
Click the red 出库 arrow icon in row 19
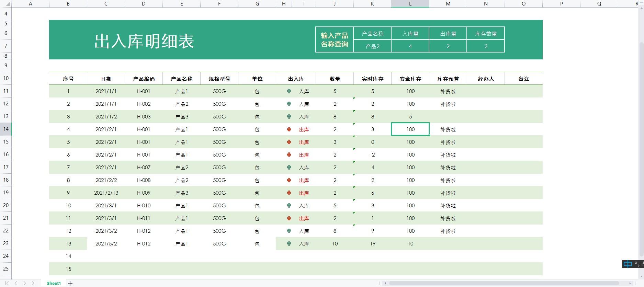[289, 193]
